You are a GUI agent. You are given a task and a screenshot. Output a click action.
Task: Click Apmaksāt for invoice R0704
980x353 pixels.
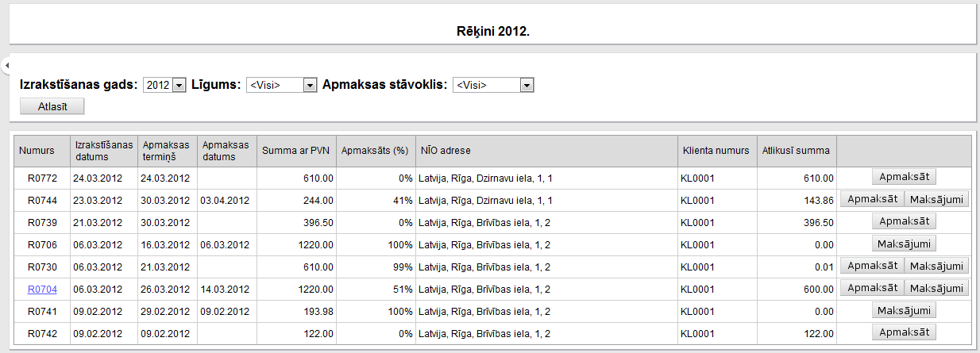point(872,288)
